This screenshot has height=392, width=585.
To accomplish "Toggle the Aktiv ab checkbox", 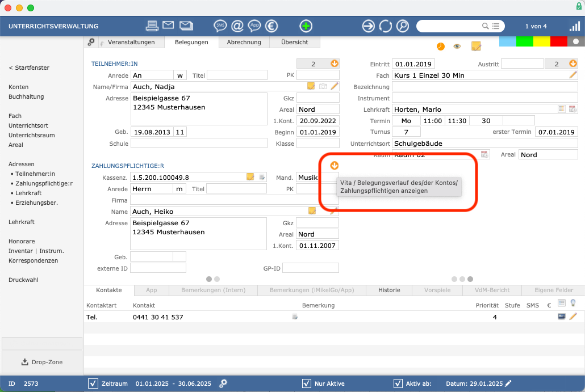I will tap(398, 383).
